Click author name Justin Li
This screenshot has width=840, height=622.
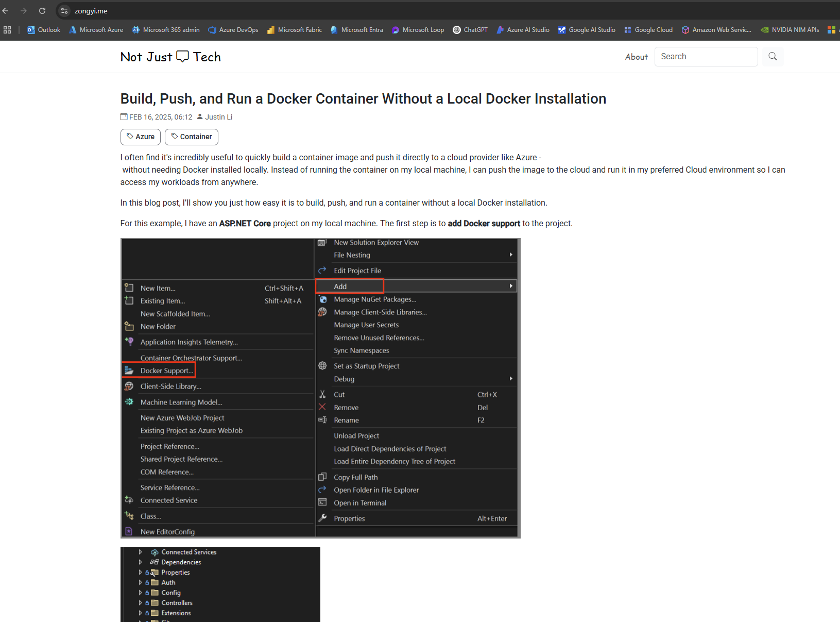[218, 117]
